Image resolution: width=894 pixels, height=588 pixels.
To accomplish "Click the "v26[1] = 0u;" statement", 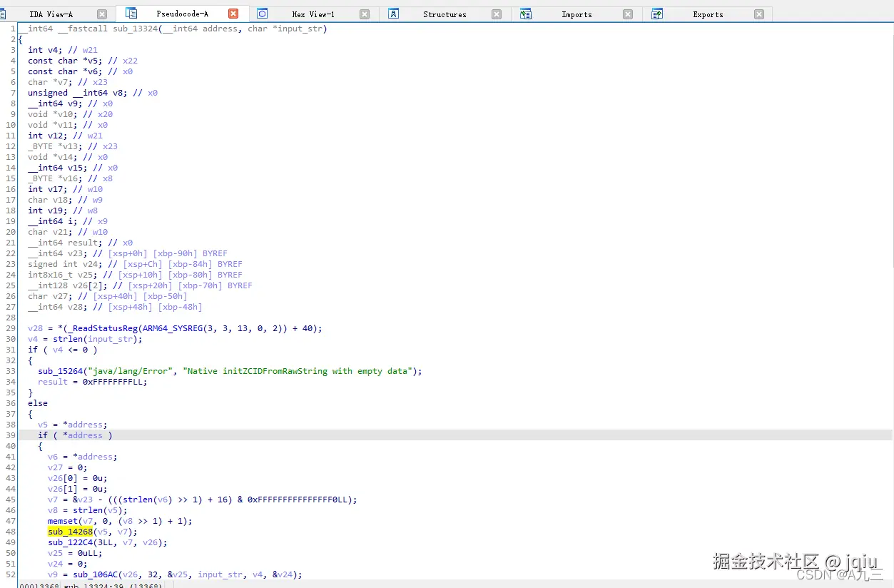I will (x=78, y=489).
